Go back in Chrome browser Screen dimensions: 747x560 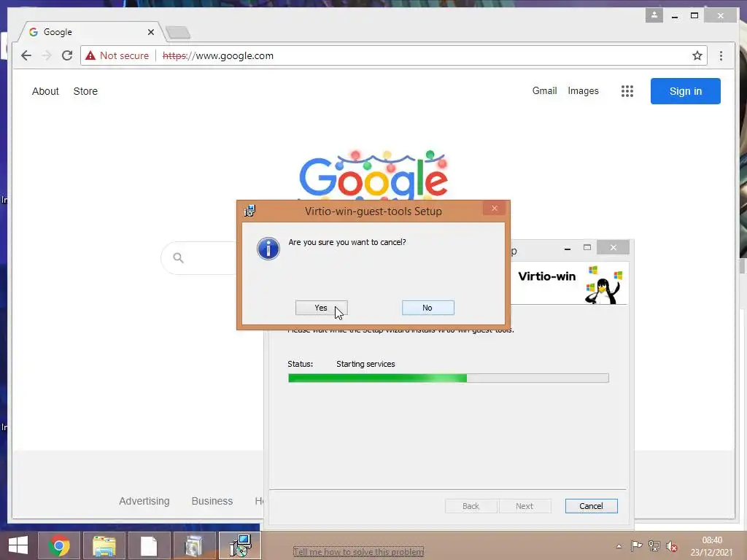26,55
